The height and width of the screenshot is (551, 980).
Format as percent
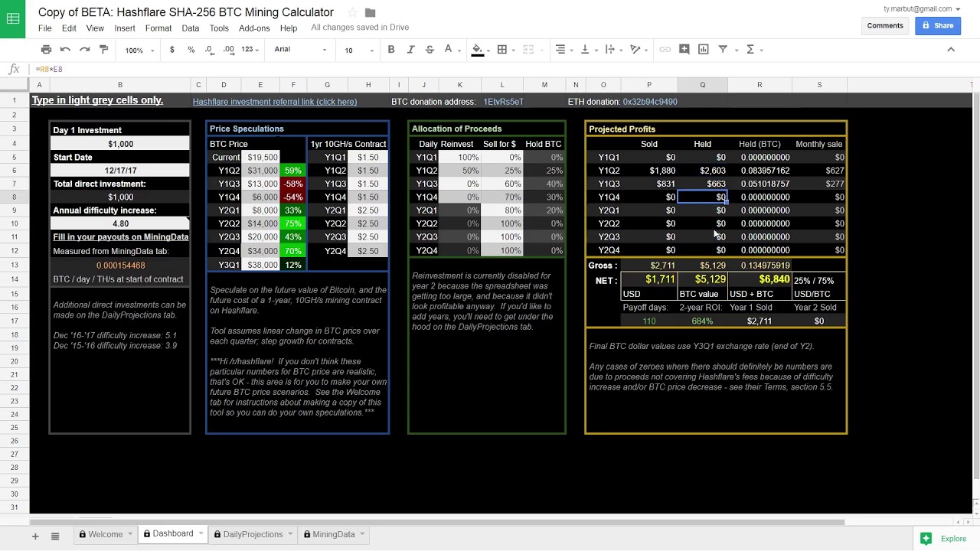pyautogui.click(x=191, y=50)
